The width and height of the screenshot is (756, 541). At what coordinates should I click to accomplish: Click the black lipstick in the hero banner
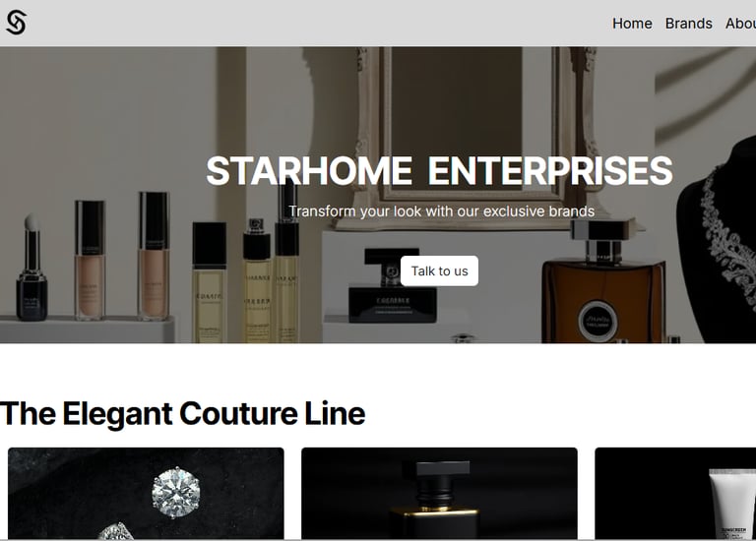[31, 269]
